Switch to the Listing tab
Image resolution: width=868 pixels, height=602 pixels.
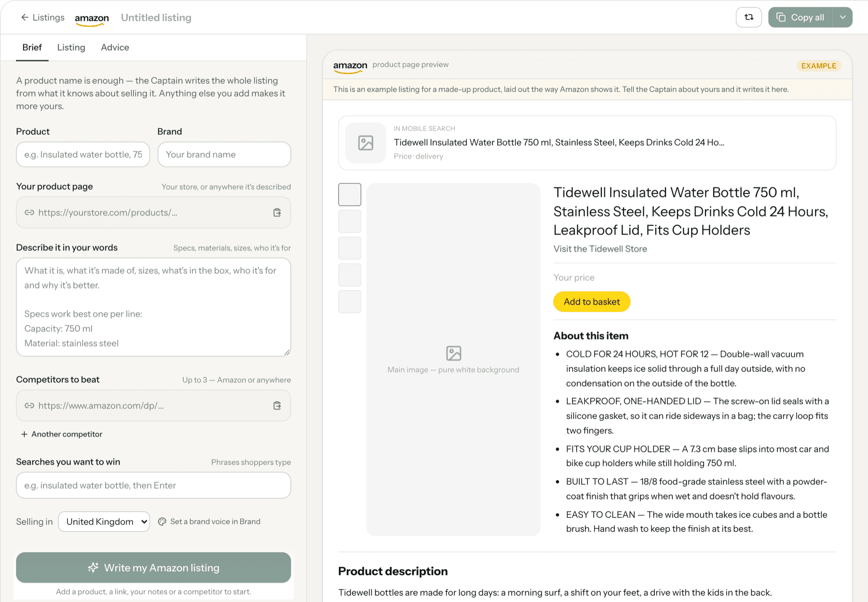(71, 47)
